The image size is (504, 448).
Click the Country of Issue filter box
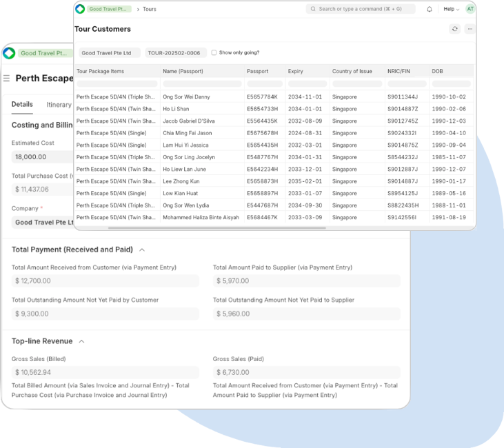pos(357,84)
